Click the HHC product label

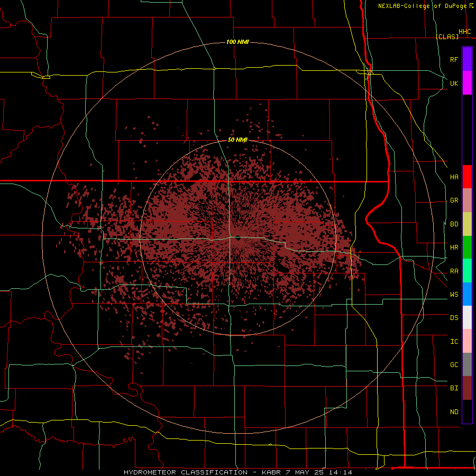pyautogui.click(x=465, y=32)
